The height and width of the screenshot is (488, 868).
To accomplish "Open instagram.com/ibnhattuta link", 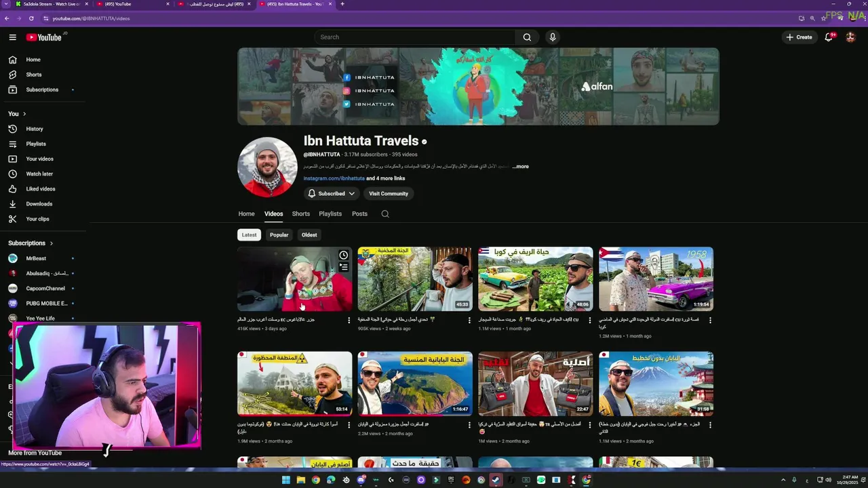I will [334, 178].
